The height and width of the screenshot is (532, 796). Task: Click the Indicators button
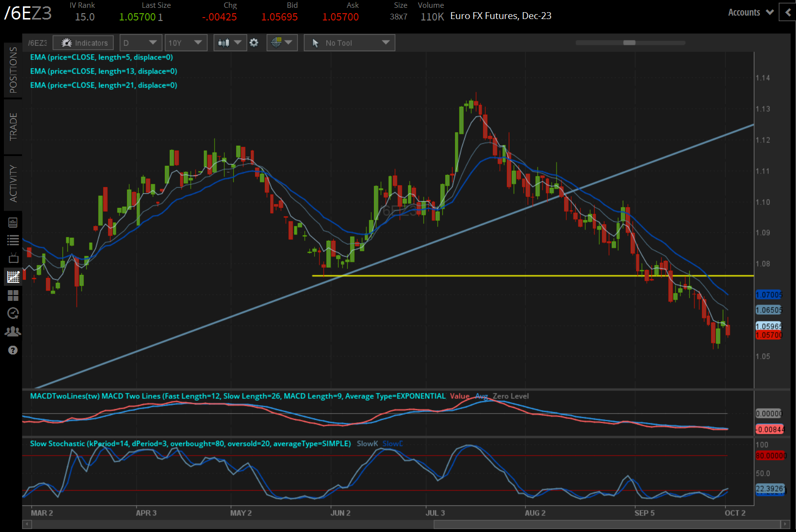click(x=83, y=43)
